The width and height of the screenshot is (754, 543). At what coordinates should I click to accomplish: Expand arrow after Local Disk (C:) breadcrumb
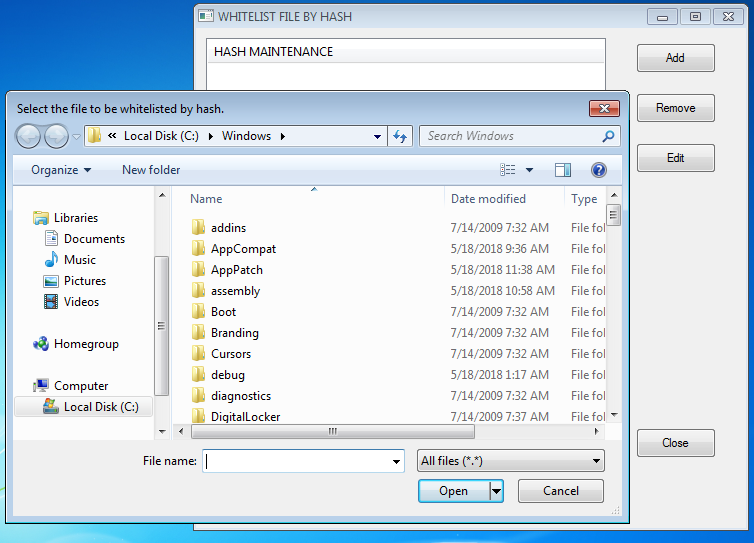211,137
